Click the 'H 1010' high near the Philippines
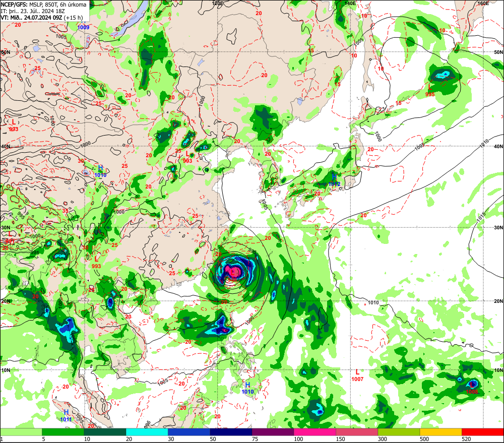 [x=247, y=388]
